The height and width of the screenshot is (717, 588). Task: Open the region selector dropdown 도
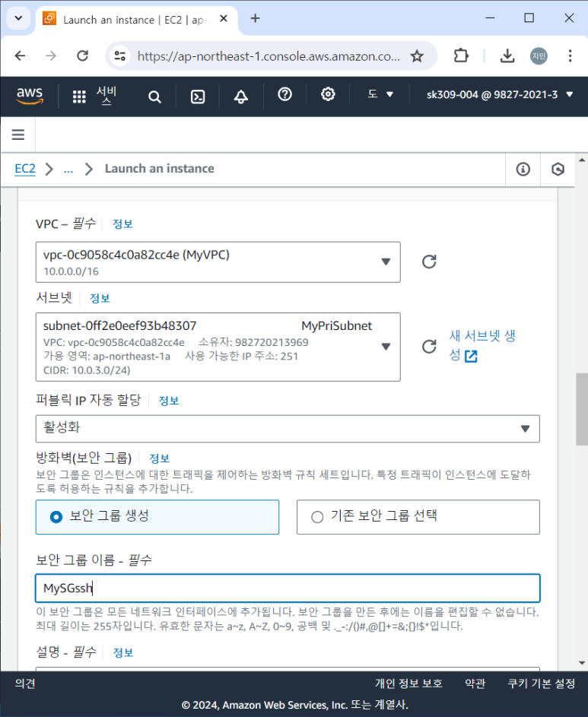[380, 94]
